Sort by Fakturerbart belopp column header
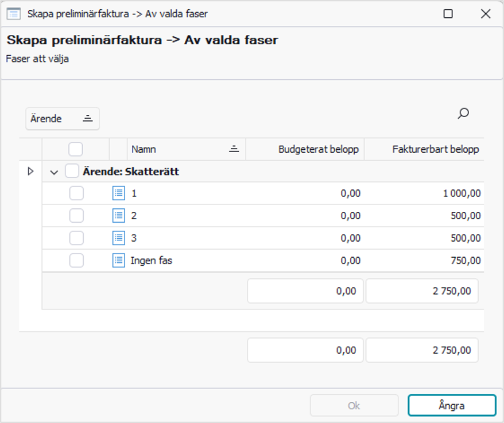504x423 pixels. tap(424, 149)
